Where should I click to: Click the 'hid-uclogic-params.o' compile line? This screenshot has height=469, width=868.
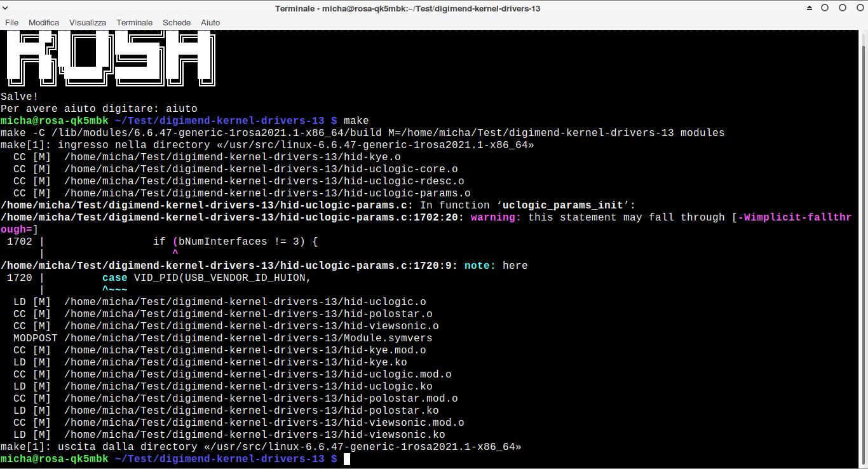point(242,193)
